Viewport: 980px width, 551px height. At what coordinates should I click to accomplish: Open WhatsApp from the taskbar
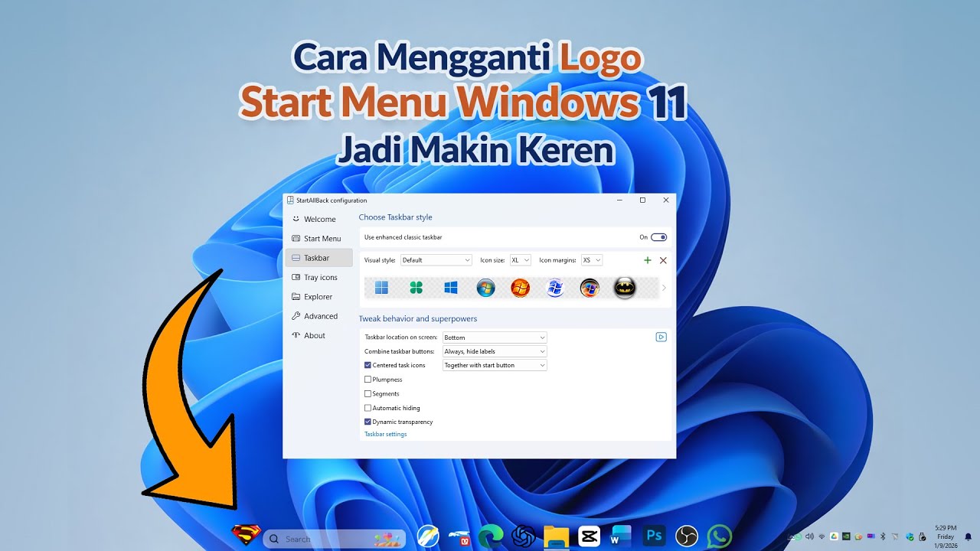(720, 537)
